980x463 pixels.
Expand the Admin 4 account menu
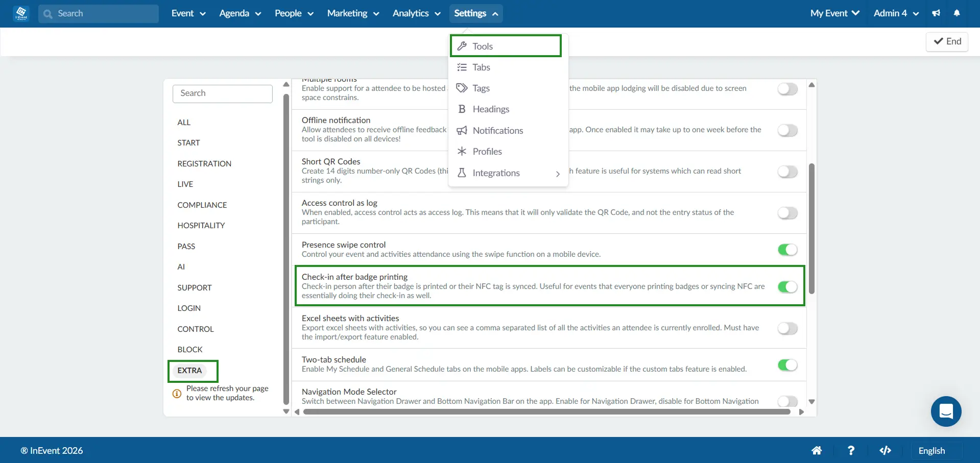click(x=896, y=13)
